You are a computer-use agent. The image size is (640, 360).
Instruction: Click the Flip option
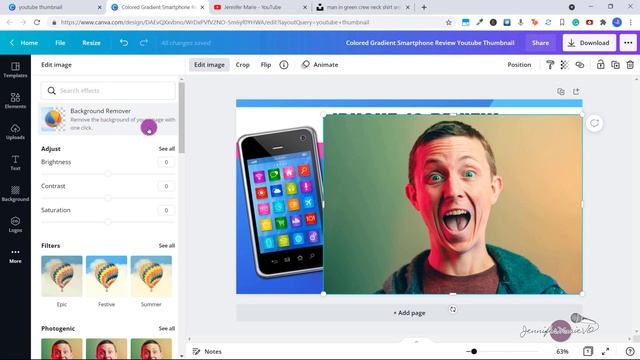pyautogui.click(x=266, y=64)
